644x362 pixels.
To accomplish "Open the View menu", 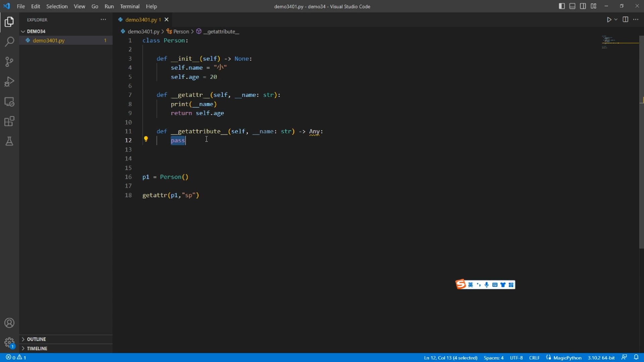I will point(79,6).
